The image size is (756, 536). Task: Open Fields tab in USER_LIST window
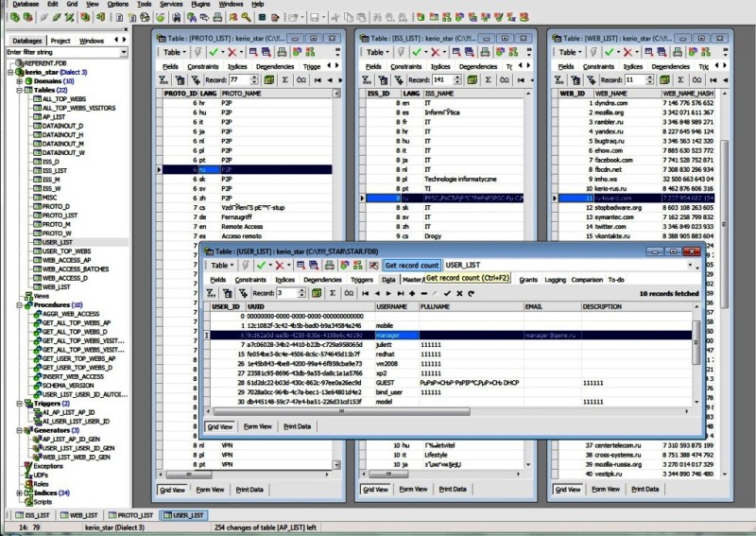(218, 279)
